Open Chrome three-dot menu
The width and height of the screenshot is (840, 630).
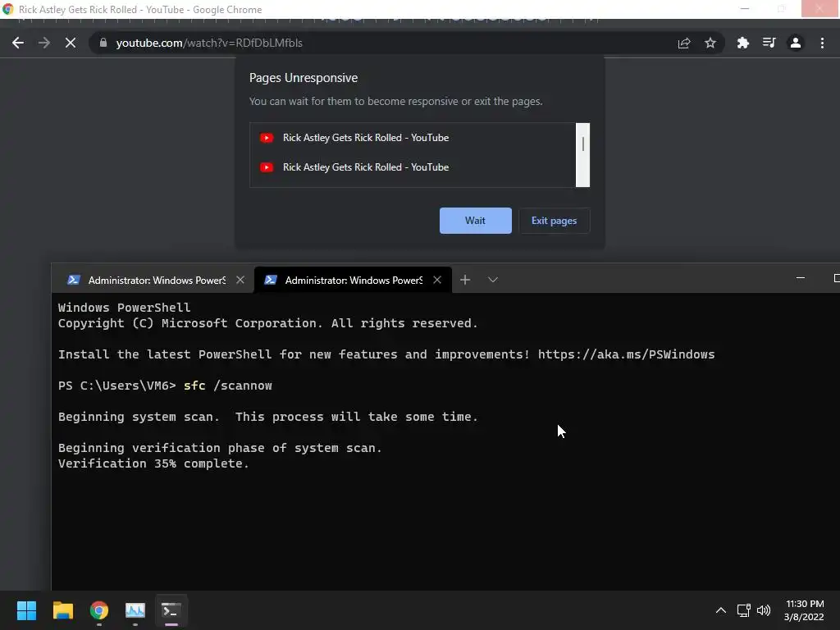click(822, 43)
